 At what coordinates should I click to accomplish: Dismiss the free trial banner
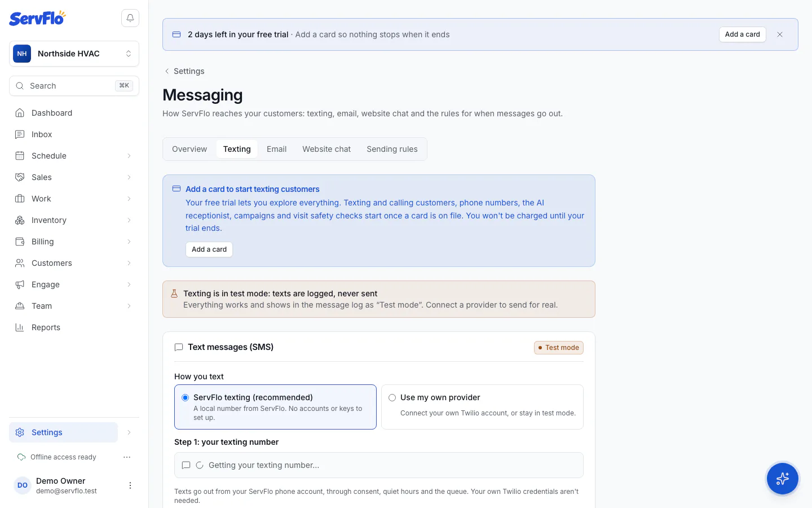click(x=780, y=34)
